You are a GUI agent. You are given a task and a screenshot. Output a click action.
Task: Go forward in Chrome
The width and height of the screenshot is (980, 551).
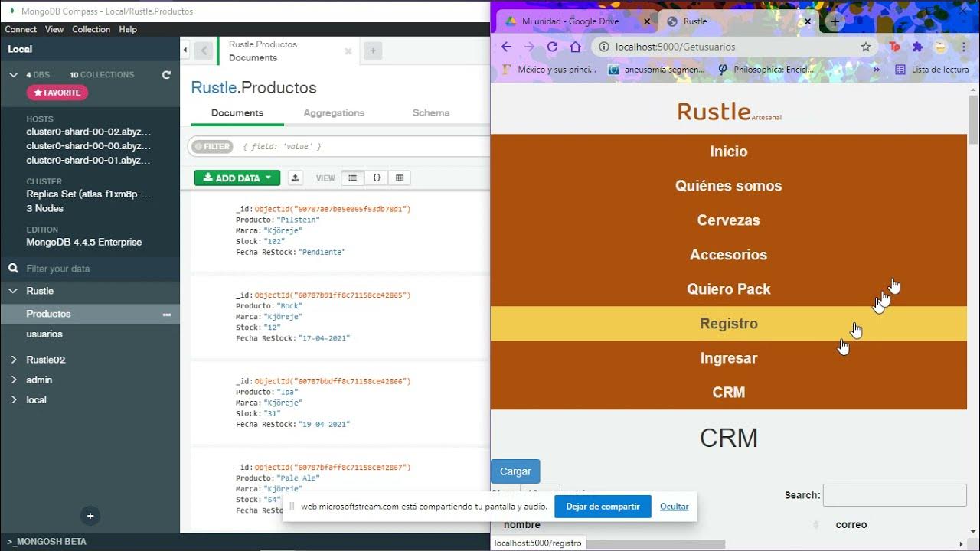(x=529, y=47)
